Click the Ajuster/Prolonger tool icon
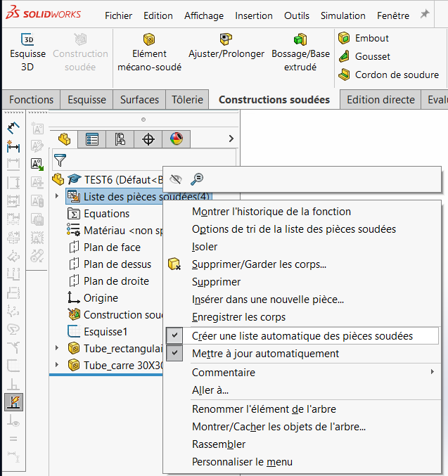Viewport: 448px width, 476px height. pyautogui.click(x=226, y=39)
